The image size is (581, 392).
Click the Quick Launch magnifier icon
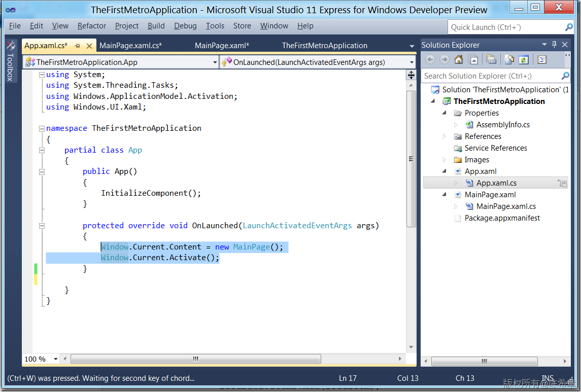569,27
